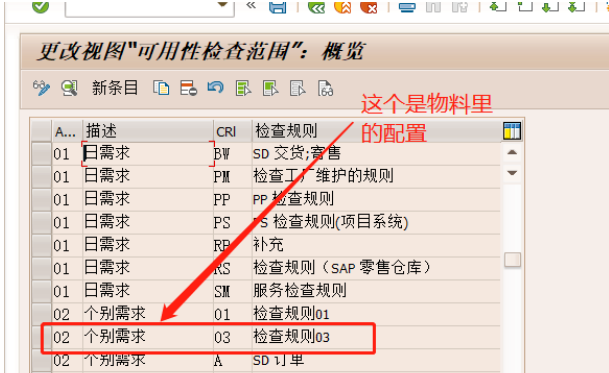Click the binoculars document icon after Deselect All
The image size is (609, 373).
(325, 88)
